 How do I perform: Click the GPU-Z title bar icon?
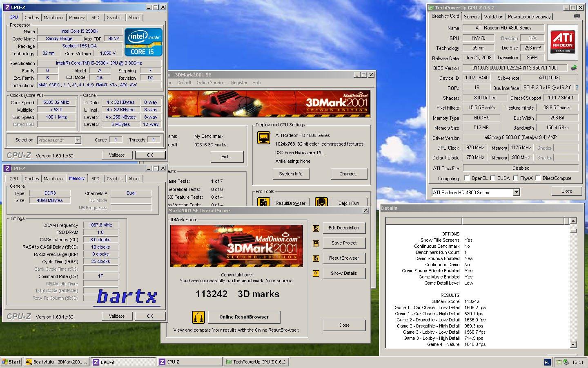pos(431,8)
